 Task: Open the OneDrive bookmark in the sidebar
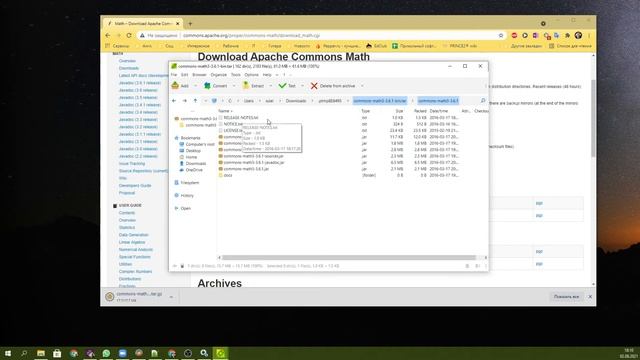[191, 170]
